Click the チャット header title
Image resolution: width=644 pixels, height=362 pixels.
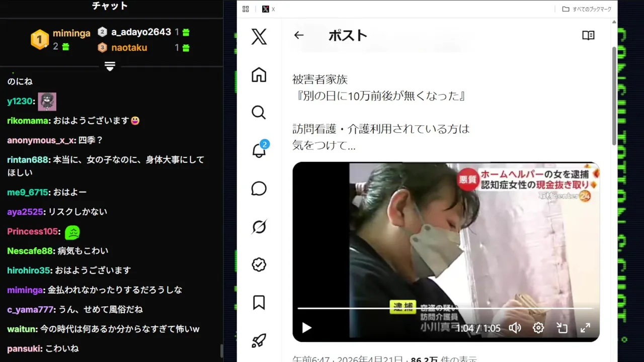coord(110,6)
